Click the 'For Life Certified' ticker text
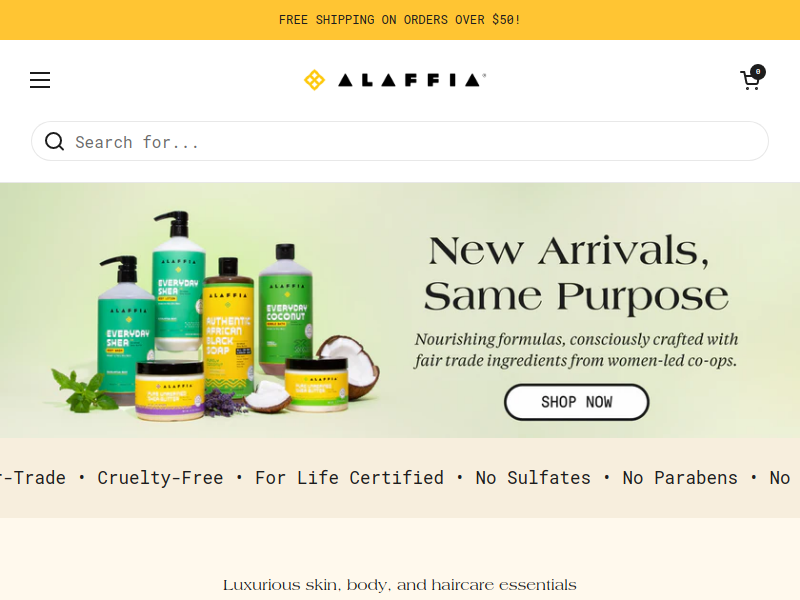The width and height of the screenshot is (800, 600). click(x=349, y=478)
